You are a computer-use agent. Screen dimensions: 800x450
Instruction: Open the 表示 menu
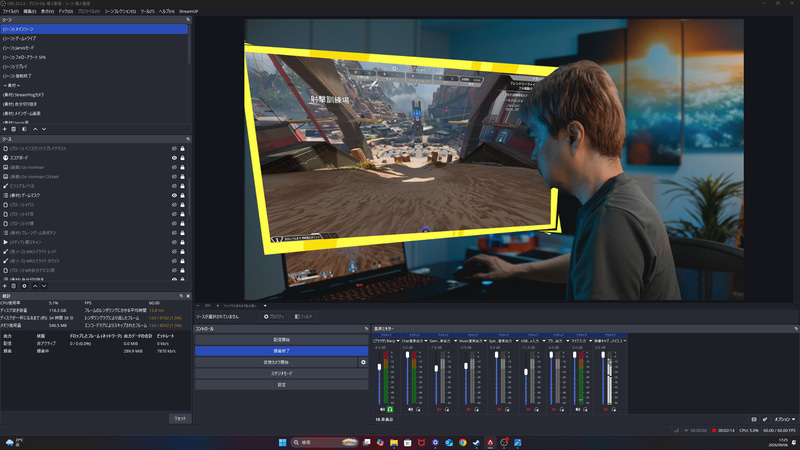[x=47, y=11]
